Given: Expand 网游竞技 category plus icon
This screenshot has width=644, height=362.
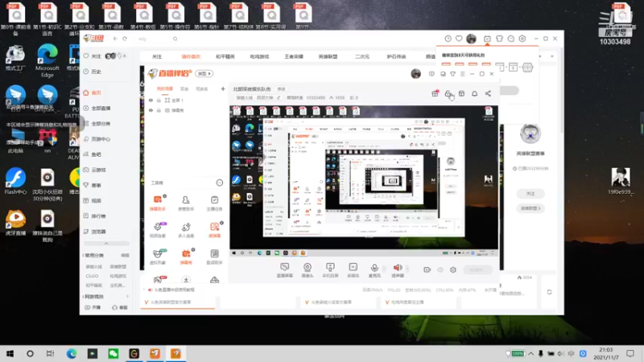Looking at the screenshot, I should (127, 296).
